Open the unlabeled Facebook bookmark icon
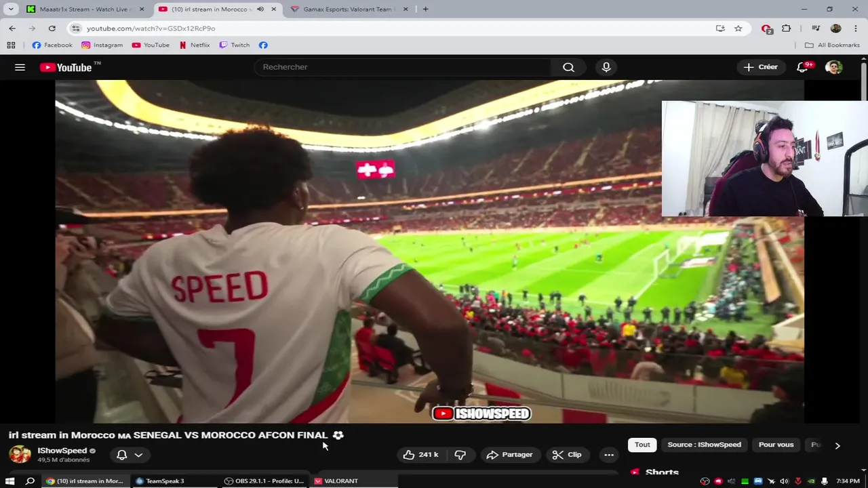This screenshot has width=868, height=488. pyautogui.click(x=263, y=45)
